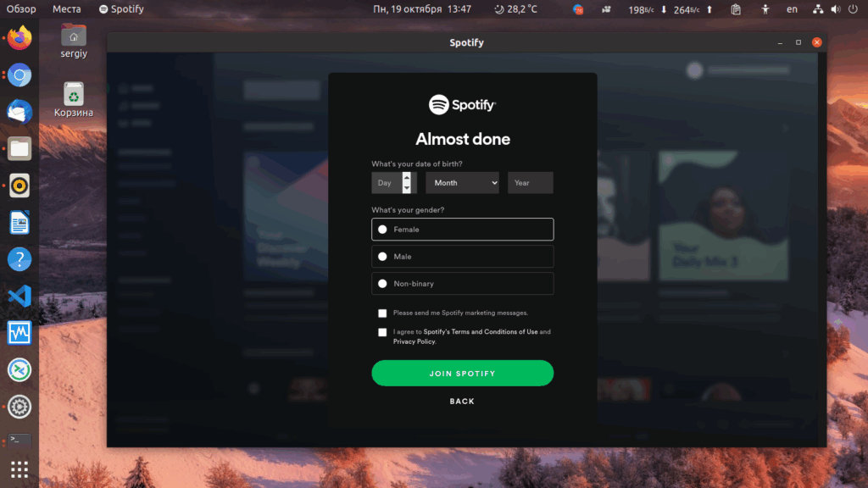Increase the Day stepper value

(406, 177)
